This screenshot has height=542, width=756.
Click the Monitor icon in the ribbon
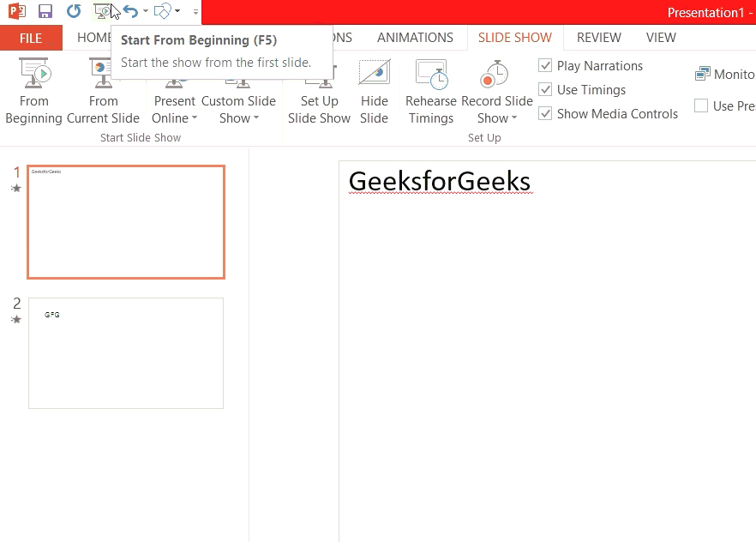click(703, 75)
